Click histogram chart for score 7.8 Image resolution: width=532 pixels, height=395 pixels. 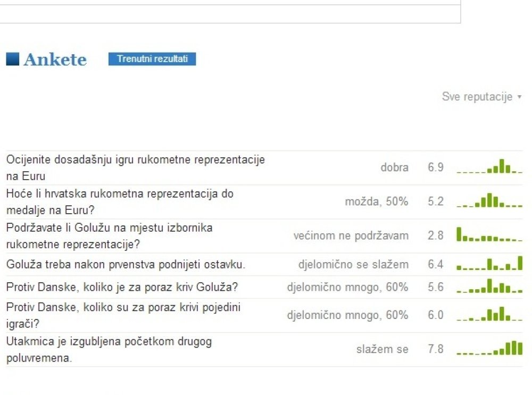tap(489, 349)
